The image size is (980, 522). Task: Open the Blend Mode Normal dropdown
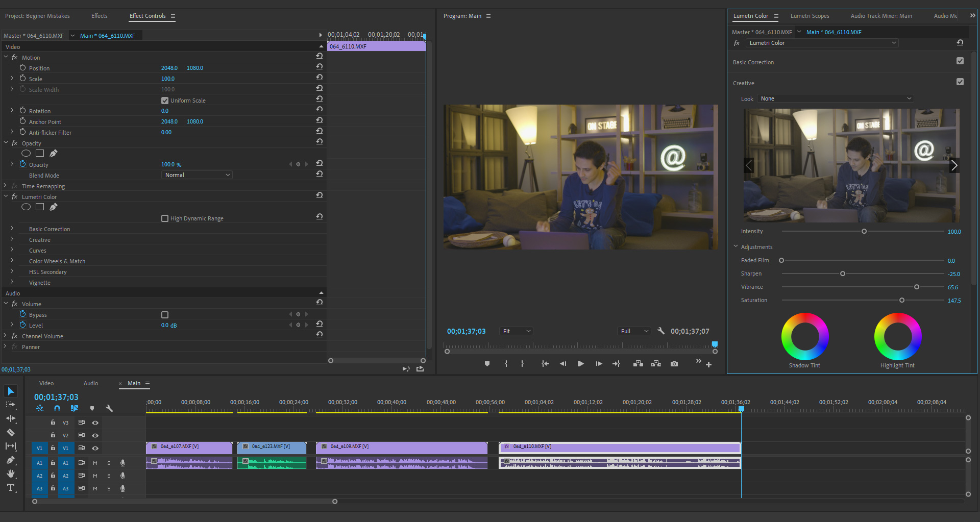coord(197,175)
